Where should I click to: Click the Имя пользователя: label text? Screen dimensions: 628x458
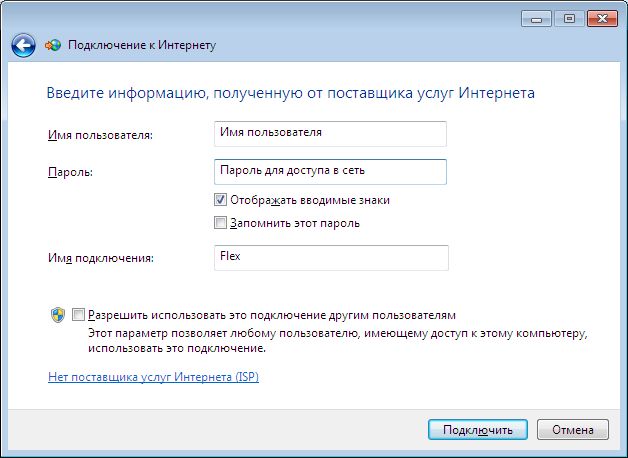tap(100, 135)
